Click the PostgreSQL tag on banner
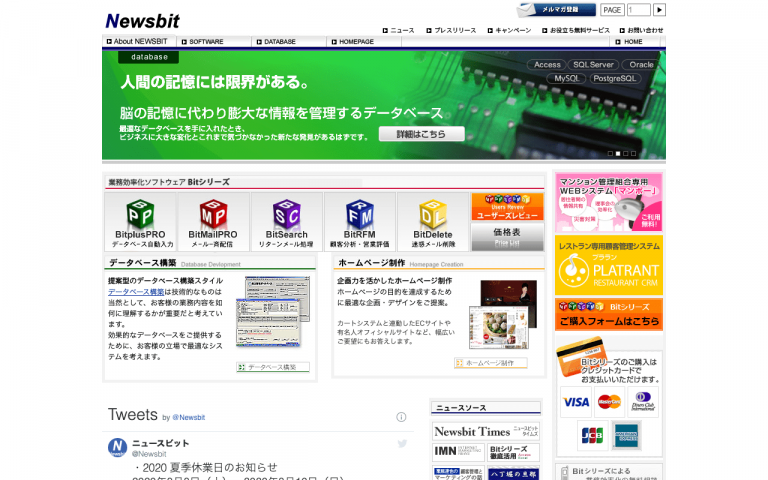The image size is (768, 480). point(615,78)
